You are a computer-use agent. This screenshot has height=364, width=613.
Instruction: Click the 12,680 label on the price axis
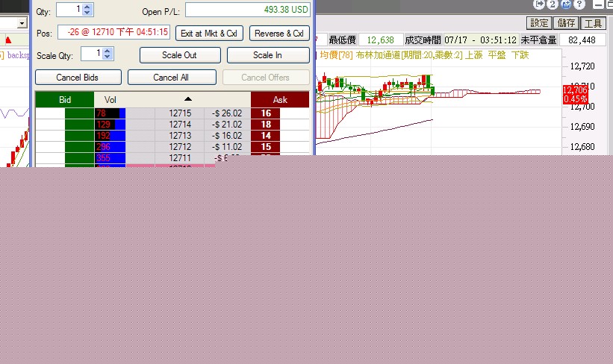582,147
